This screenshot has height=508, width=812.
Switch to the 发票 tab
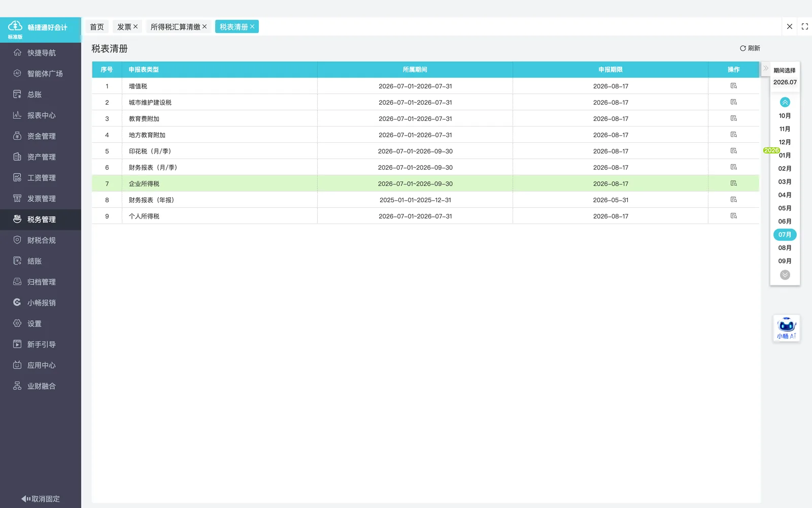pyautogui.click(x=124, y=27)
